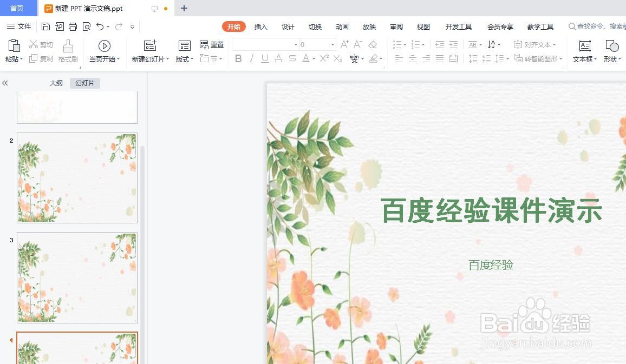Click the Reset layout button
This screenshot has width=626, height=364.
(212, 44)
